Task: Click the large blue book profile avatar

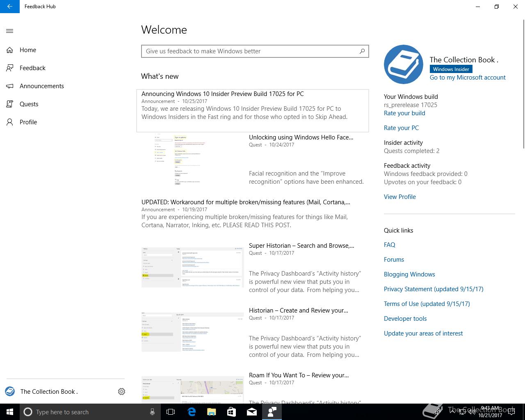Action: pyautogui.click(x=404, y=64)
